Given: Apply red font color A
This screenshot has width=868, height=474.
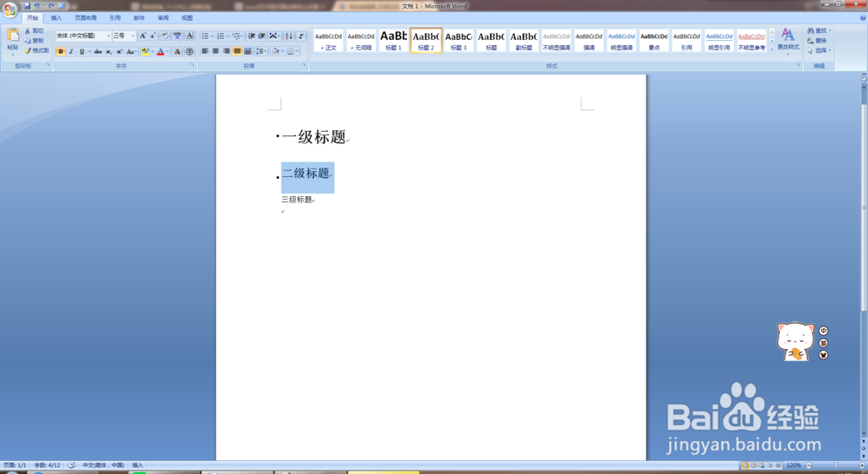Looking at the screenshot, I should pyautogui.click(x=161, y=51).
